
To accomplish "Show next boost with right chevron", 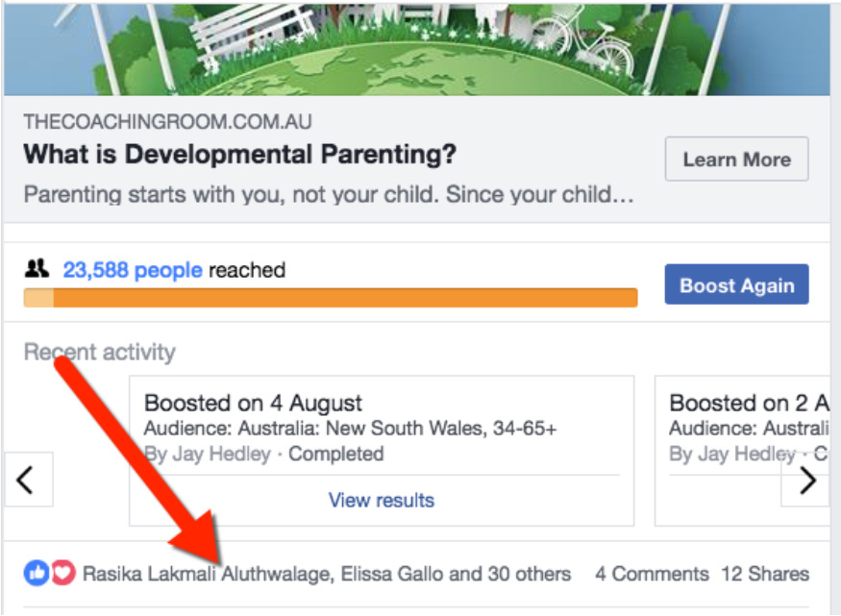I will click(805, 480).
